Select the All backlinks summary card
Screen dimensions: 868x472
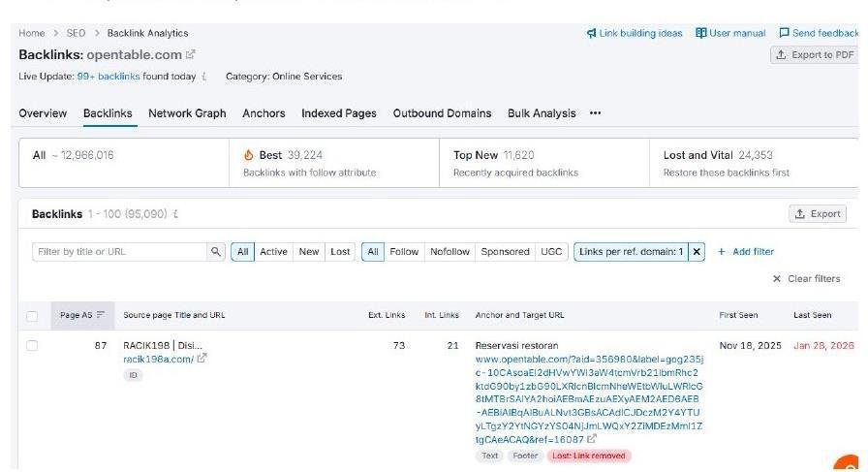[x=124, y=163]
